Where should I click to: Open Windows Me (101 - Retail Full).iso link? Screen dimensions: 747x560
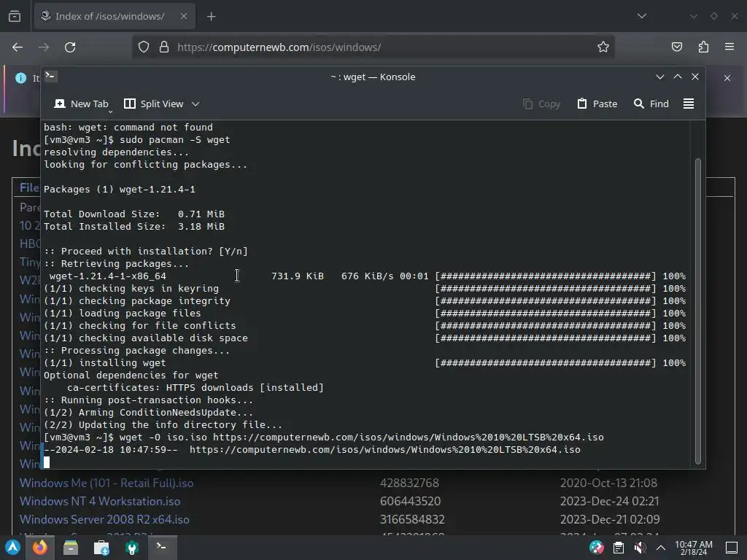(x=107, y=483)
